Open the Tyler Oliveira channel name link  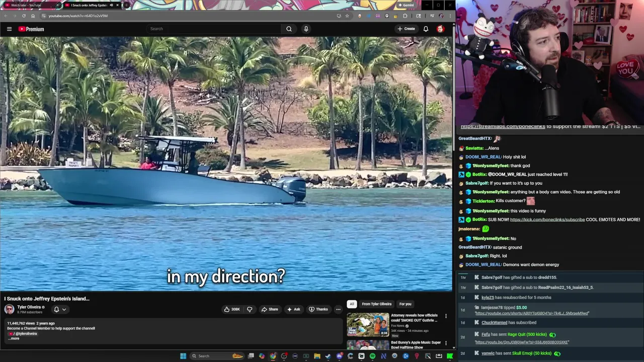(x=29, y=307)
